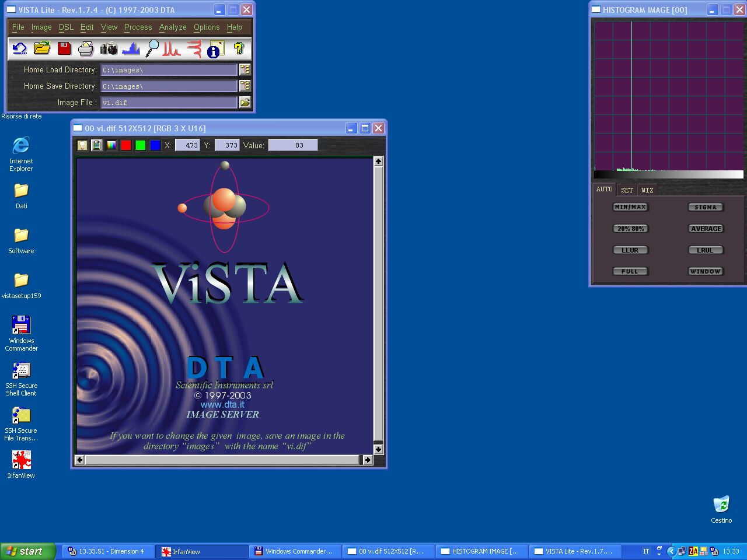This screenshot has height=560, width=747.
Task: Open the Edit menu
Action: pyautogui.click(x=87, y=27)
